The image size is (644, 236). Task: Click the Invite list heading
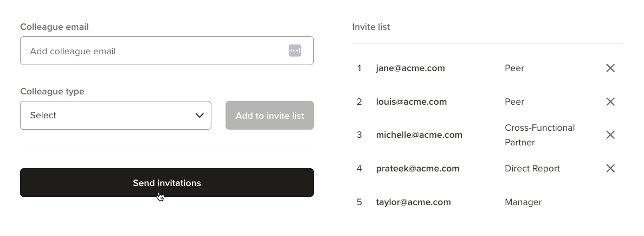tap(371, 27)
